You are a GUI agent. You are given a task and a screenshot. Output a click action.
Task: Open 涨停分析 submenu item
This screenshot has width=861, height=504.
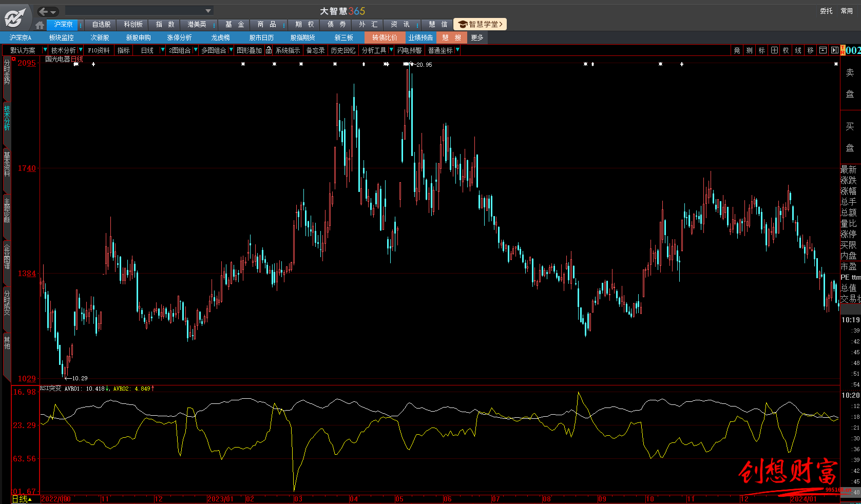(x=179, y=37)
